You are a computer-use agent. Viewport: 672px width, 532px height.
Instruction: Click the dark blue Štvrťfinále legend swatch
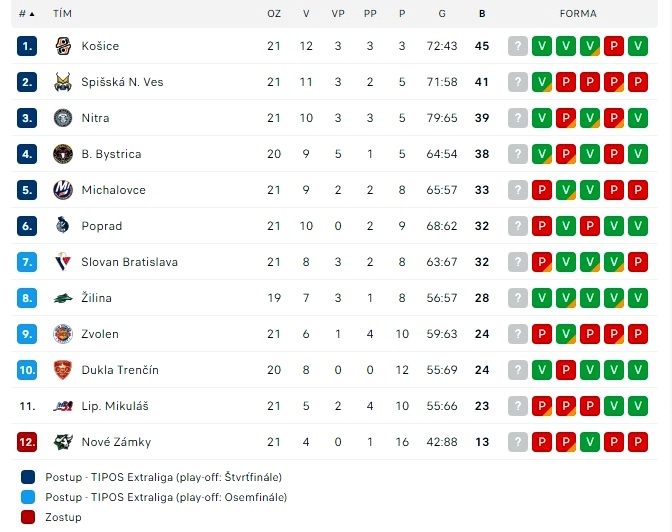point(28,477)
